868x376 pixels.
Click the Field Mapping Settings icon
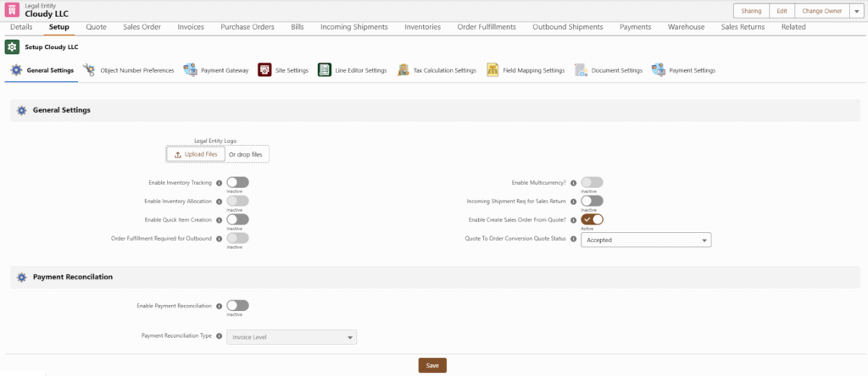click(x=493, y=70)
